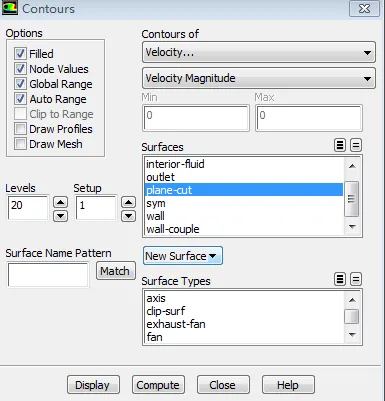Expand the New Surface dropdown
The width and height of the screenshot is (385, 401).
(183, 256)
